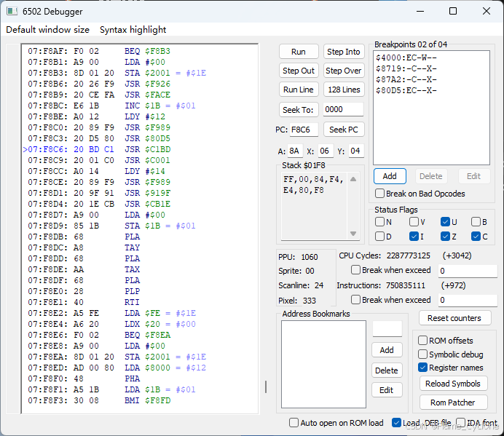504x436 pixels.
Task: Click the left margin beside line 07:F8C9
Action: pos(14,160)
